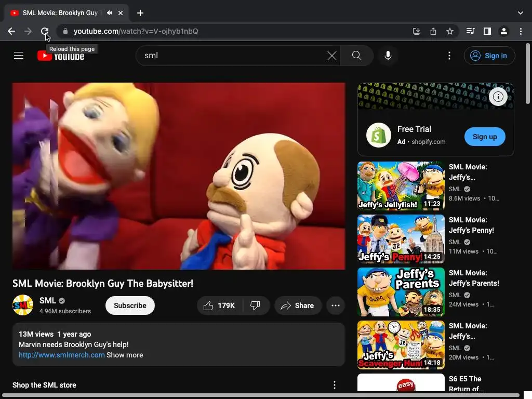Open Shop the SML store options menu

(x=335, y=385)
